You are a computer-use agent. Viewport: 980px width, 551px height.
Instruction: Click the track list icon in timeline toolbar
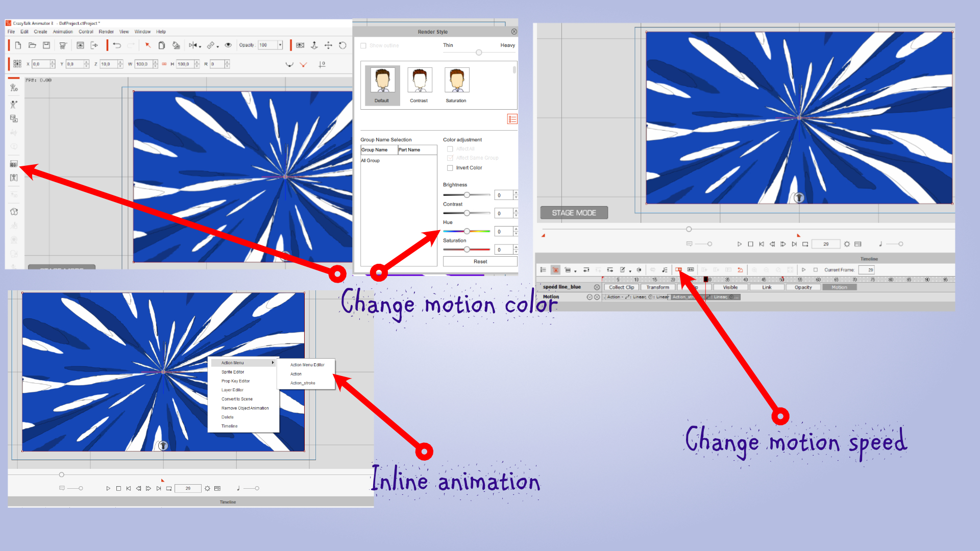pos(543,269)
